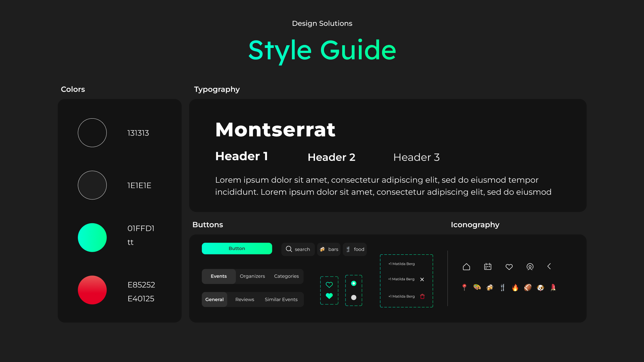
Task: Select the red map pin emoji icon
Action: [464, 287]
